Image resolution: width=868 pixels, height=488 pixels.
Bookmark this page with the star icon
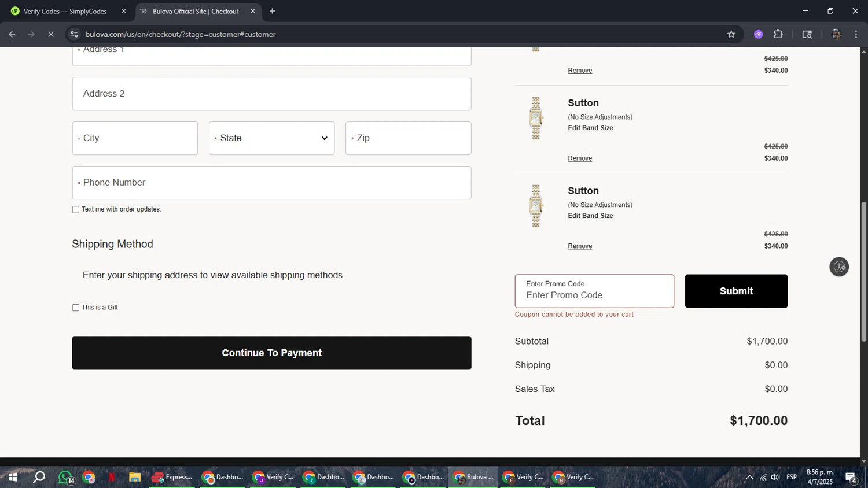731,34
